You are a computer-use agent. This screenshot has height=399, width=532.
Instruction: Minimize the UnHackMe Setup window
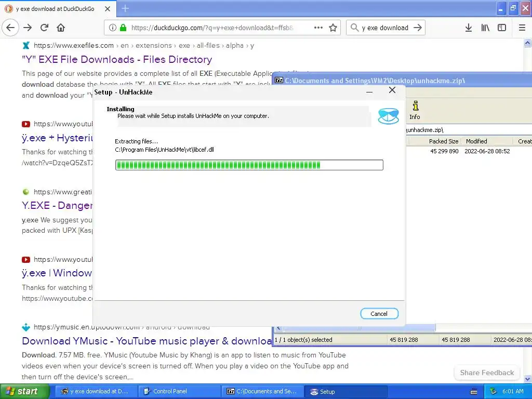coord(369,91)
